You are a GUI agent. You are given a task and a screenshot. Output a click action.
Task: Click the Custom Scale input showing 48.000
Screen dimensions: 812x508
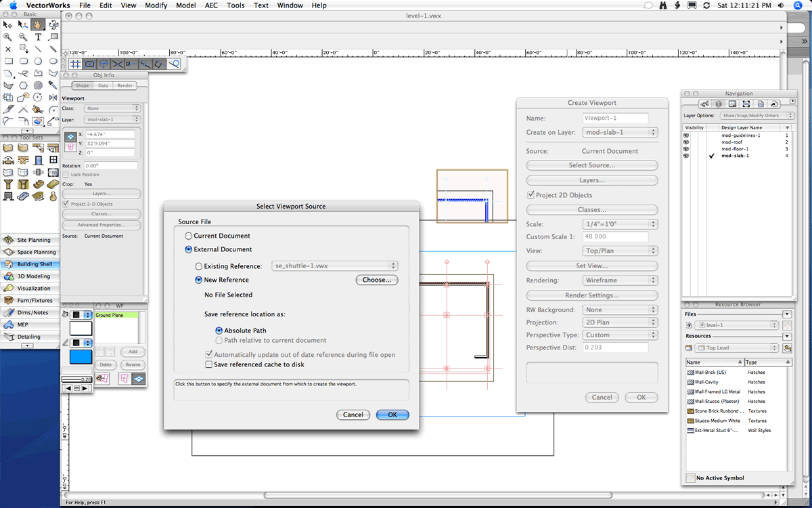616,236
